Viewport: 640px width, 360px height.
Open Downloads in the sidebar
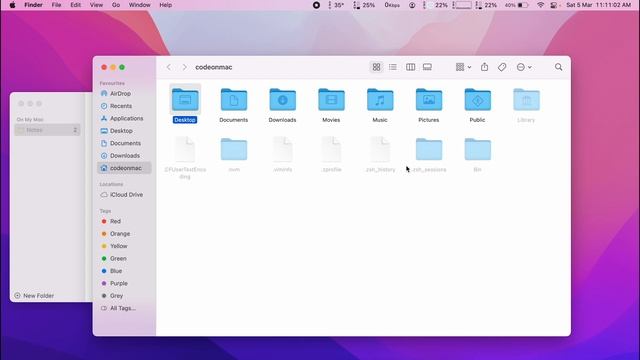coord(124,156)
